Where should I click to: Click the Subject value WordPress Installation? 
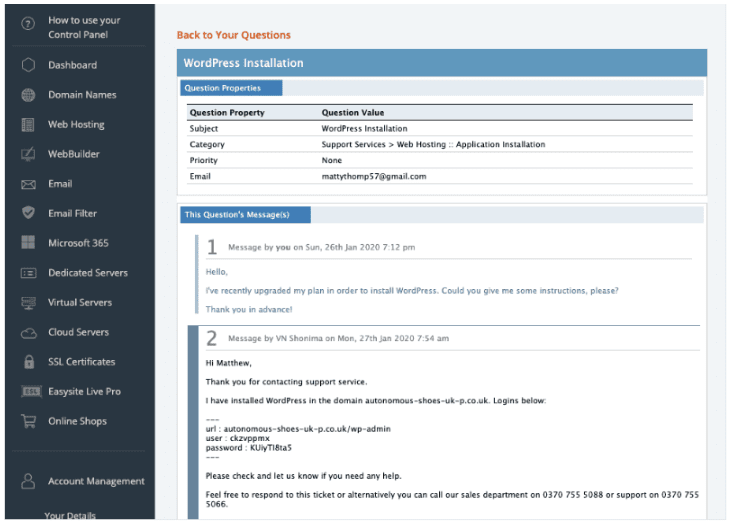[364, 129]
